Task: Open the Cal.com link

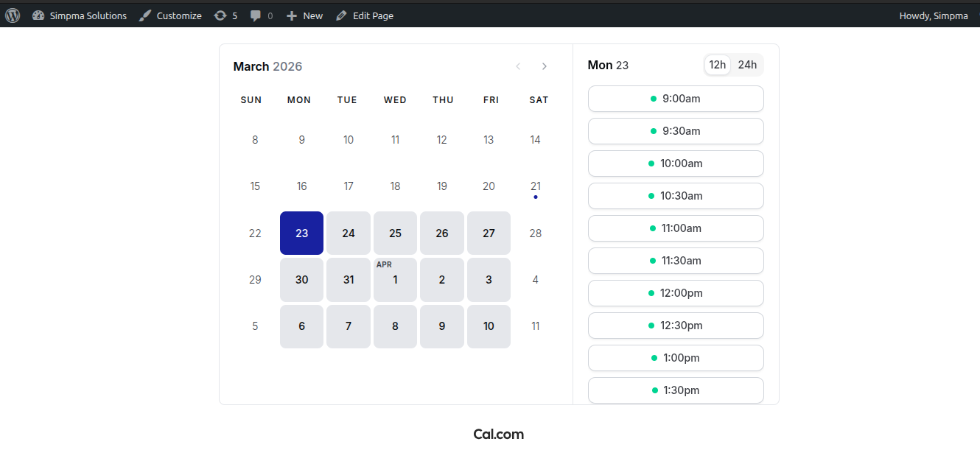Action: (499, 435)
